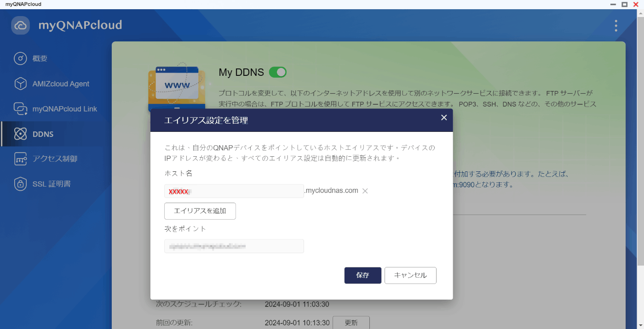Click the アクセス制御 sidebar icon
Image resolution: width=644 pixels, height=329 pixels.
point(21,159)
